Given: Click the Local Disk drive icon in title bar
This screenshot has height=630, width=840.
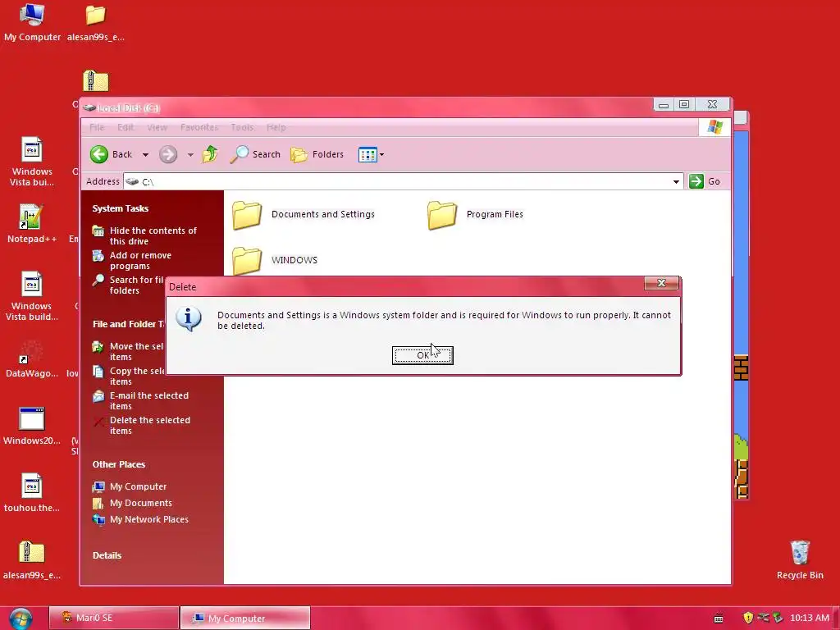Looking at the screenshot, I should pyautogui.click(x=89, y=107).
